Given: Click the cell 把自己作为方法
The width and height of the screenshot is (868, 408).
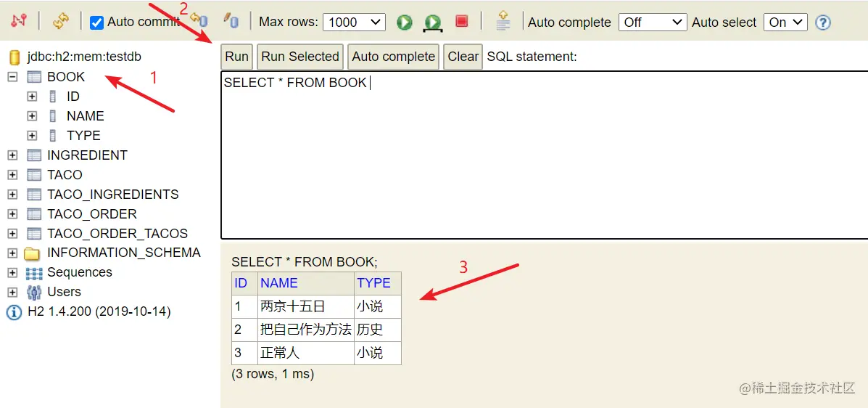Looking at the screenshot, I should (x=305, y=330).
